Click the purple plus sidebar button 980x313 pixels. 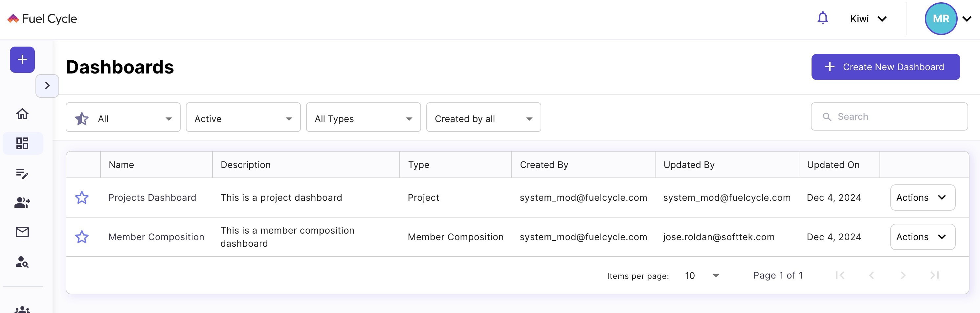coord(22,60)
